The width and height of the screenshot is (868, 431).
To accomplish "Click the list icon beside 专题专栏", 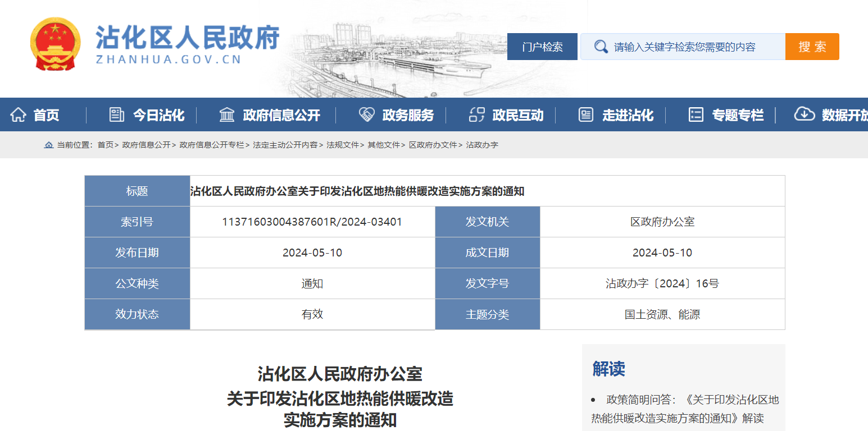I will pyautogui.click(x=696, y=114).
